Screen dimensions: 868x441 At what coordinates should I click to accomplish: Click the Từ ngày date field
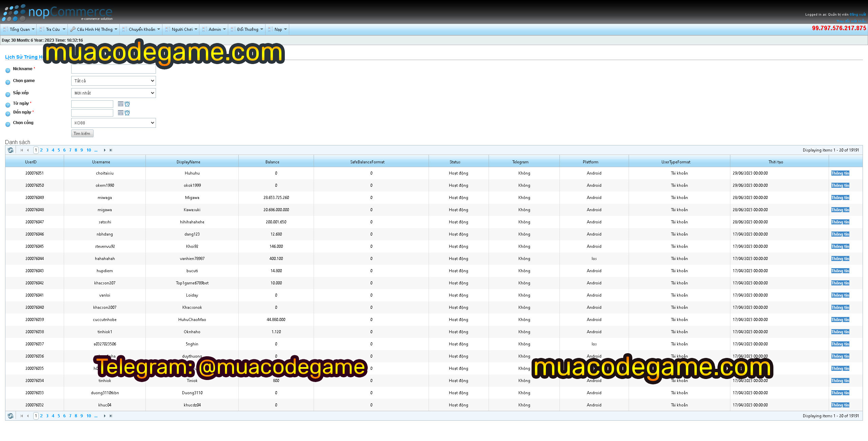(92, 104)
